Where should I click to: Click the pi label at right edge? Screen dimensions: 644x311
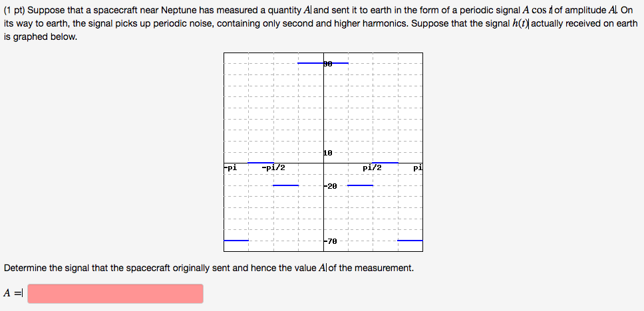click(417, 167)
